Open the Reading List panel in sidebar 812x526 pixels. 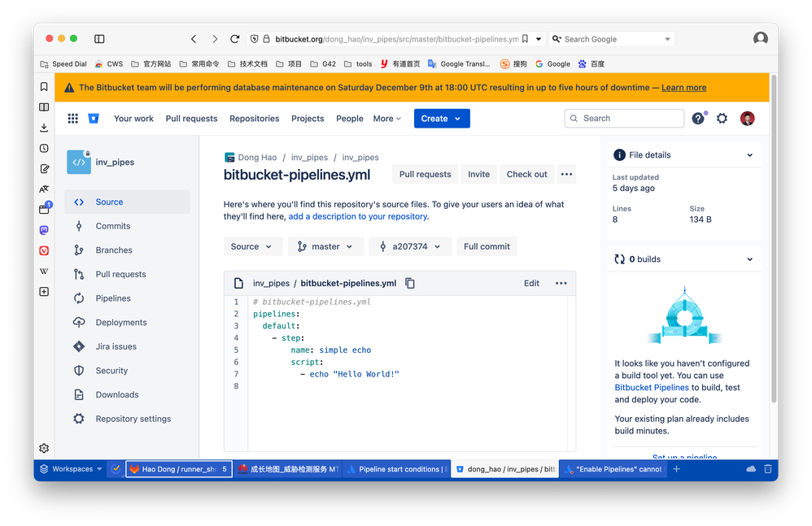[44, 107]
